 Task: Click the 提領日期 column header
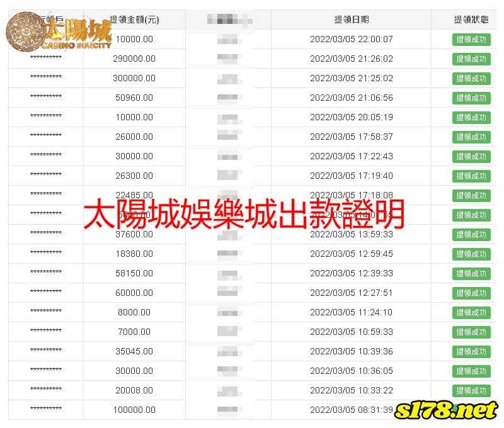click(x=352, y=20)
